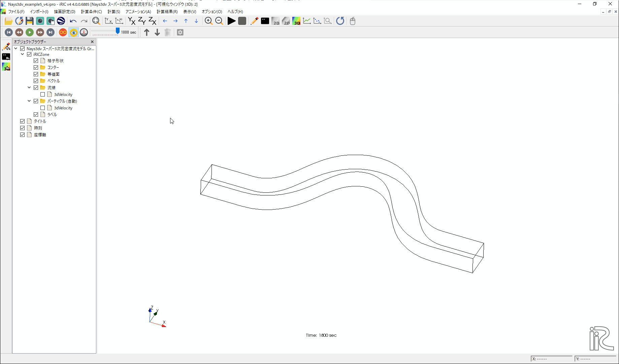Move the selected item up with the arrow
The image size is (619, 364).
[x=147, y=32]
